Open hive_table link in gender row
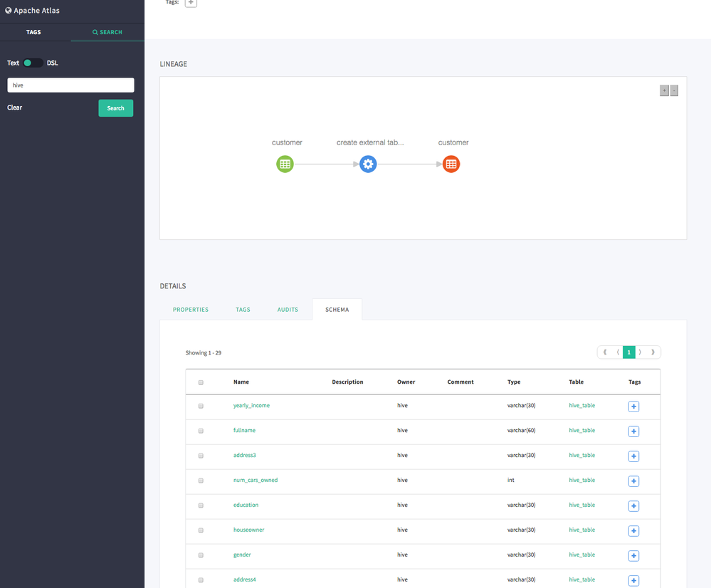 [581, 555]
